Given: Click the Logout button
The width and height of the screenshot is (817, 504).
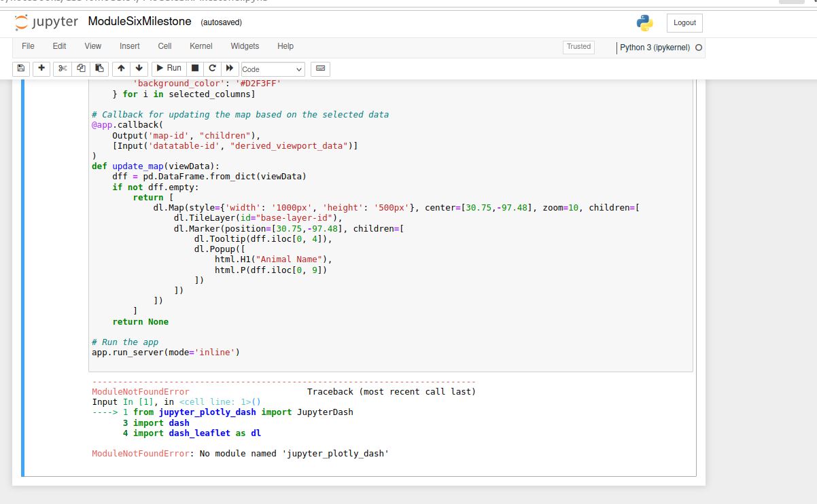Looking at the screenshot, I should pos(684,22).
